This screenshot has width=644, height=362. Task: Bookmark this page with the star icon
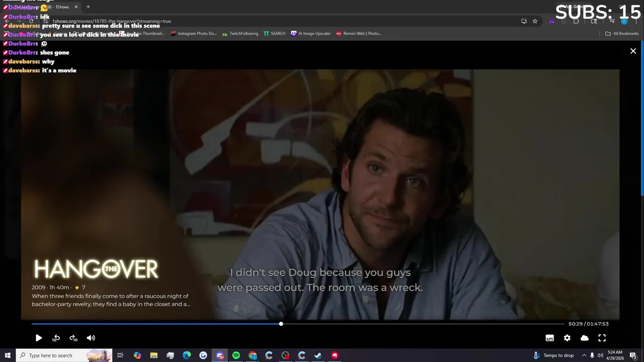pyautogui.click(x=535, y=21)
